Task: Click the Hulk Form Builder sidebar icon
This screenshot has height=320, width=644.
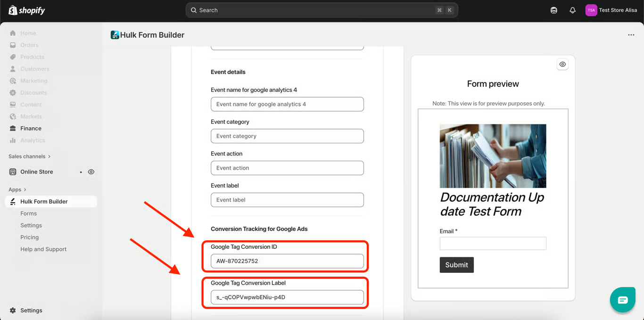Action: pyautogui.click(x=13, y=201)
